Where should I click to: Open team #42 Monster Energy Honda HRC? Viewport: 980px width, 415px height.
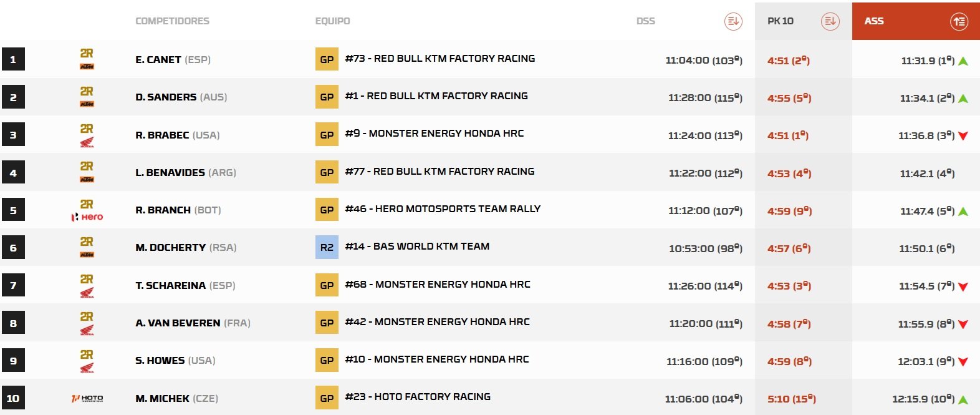tap(437, 322)
